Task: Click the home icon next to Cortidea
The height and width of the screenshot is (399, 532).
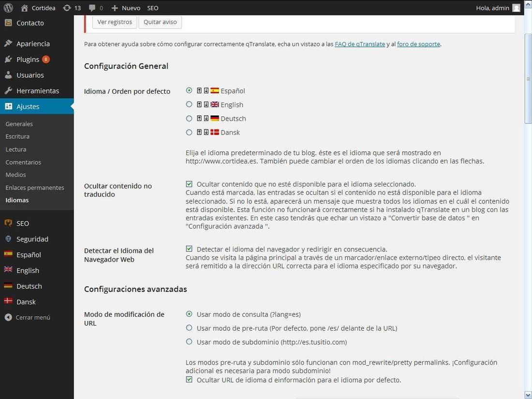Action: 24,8
